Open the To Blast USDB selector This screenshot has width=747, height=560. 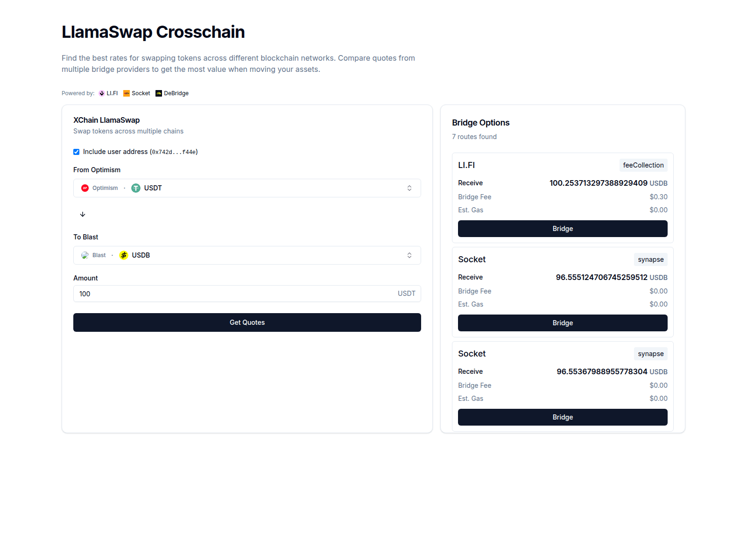pos(247,255)
